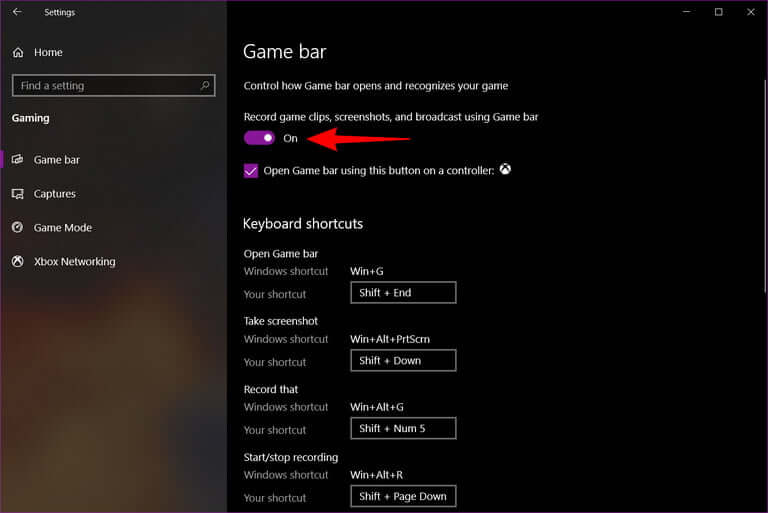Click the Xbox Networking sidebar icon
This screenshot has width=768, height=513.
pos(18,261)
